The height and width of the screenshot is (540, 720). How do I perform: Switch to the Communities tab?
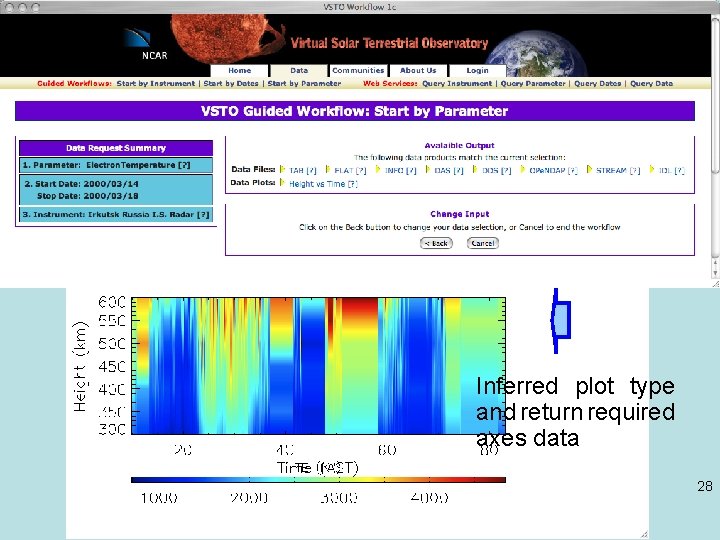pyautogui.click(x=358, y=71)
